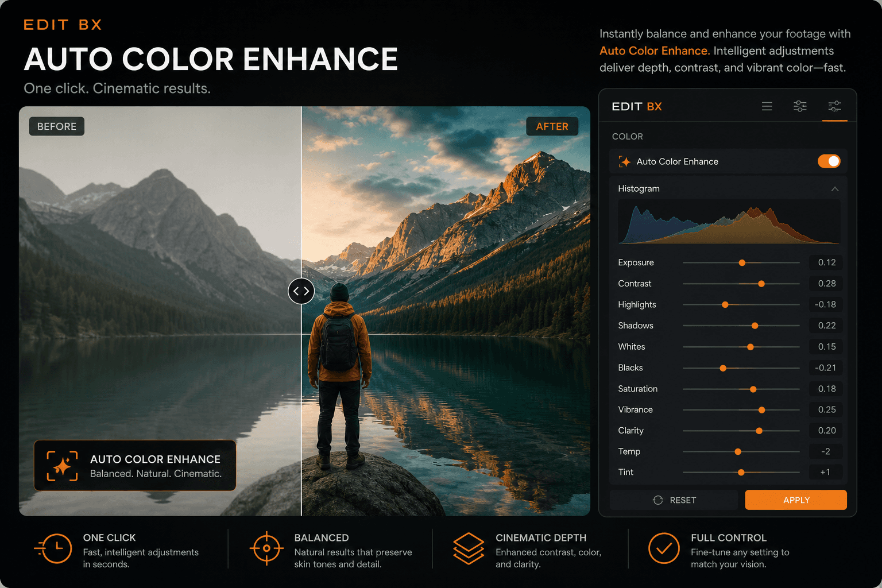The height and width of the screenshot is (588, 882).
Task: Click the Temp value field -2
Action: (826, 451)
